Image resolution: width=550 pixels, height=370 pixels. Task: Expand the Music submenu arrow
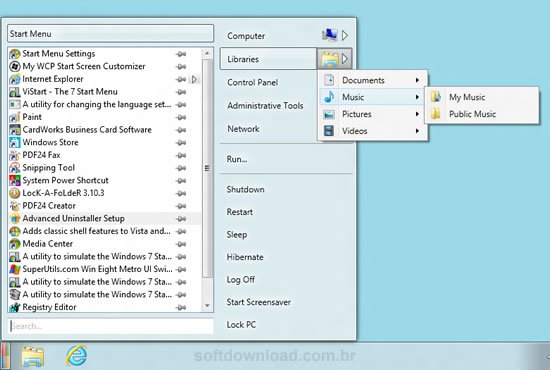[417, 97]
